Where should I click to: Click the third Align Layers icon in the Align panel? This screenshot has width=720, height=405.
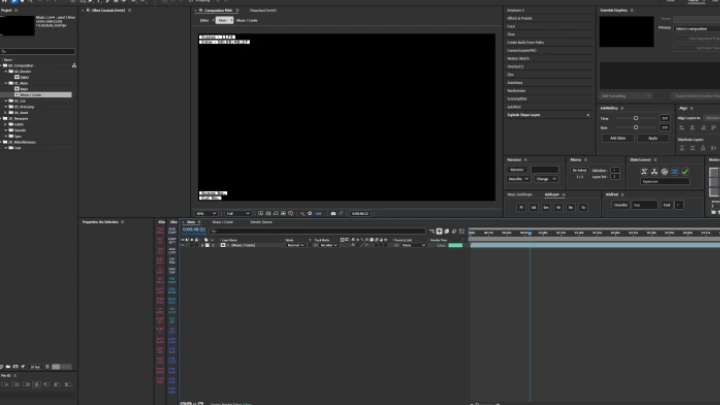click(703, 128)
